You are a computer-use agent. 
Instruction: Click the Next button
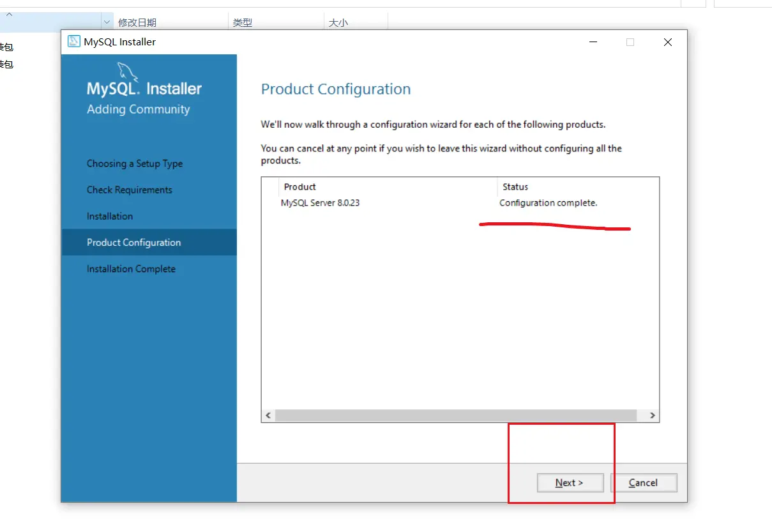pyautogui.click(x=570, y=483)
